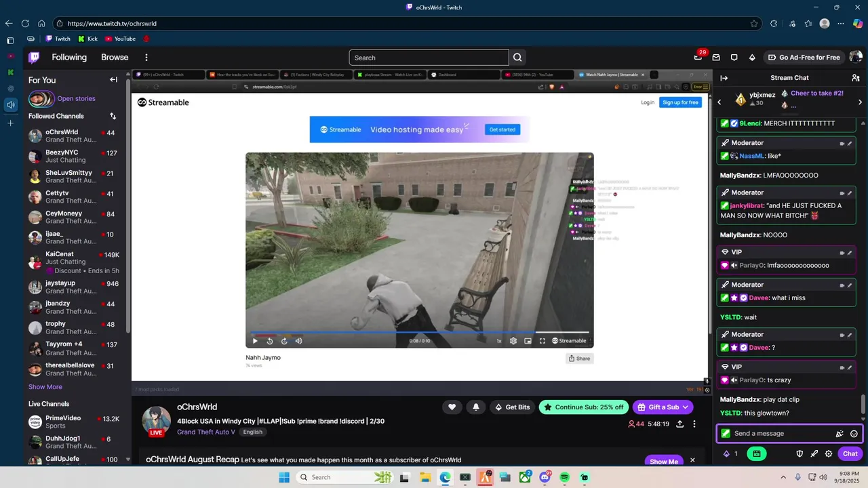Submit search with magnifier button
Image resolution: width=868 pixels, height=488 pixels.
(x=517, y=58)
